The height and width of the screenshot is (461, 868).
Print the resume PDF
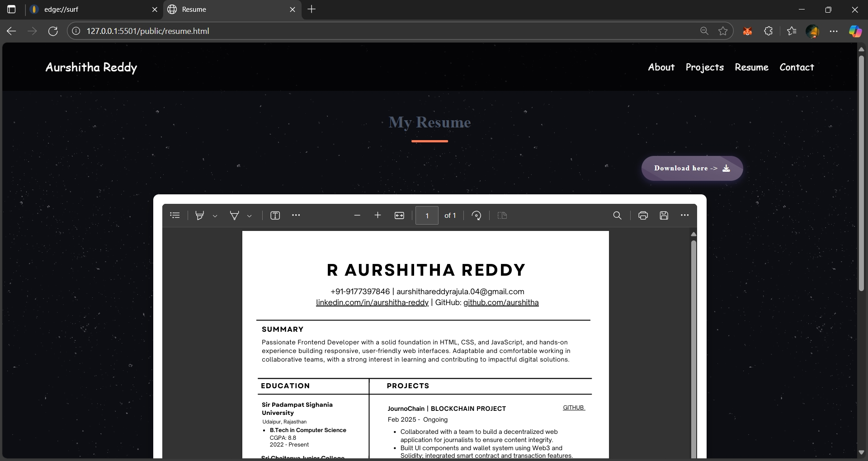tap(643, 216)
